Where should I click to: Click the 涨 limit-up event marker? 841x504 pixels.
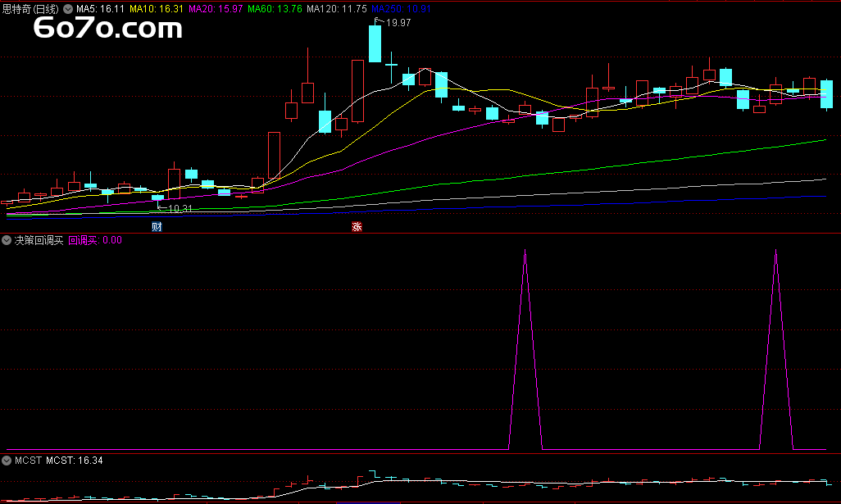click(x=357, y=227)
